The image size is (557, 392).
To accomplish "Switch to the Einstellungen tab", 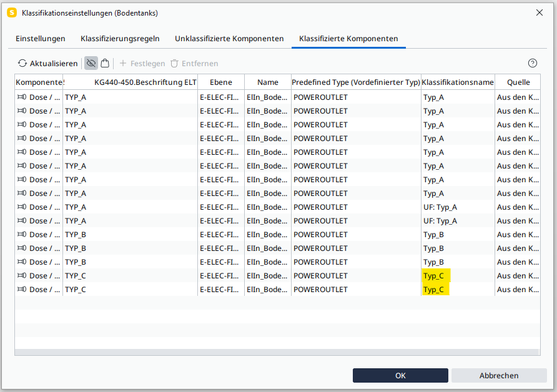I will 41,39.
